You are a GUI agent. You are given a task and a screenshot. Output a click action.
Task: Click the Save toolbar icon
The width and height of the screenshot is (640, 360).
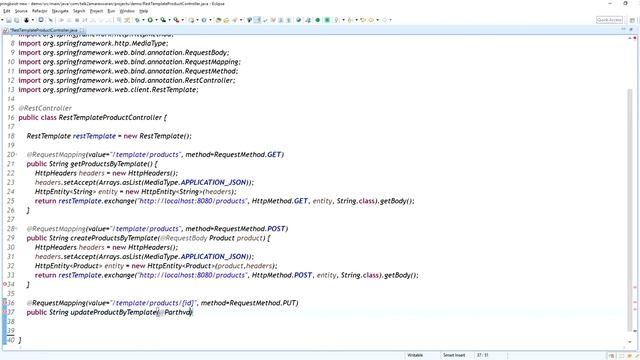pyautogui.click(x=9, y=20)
